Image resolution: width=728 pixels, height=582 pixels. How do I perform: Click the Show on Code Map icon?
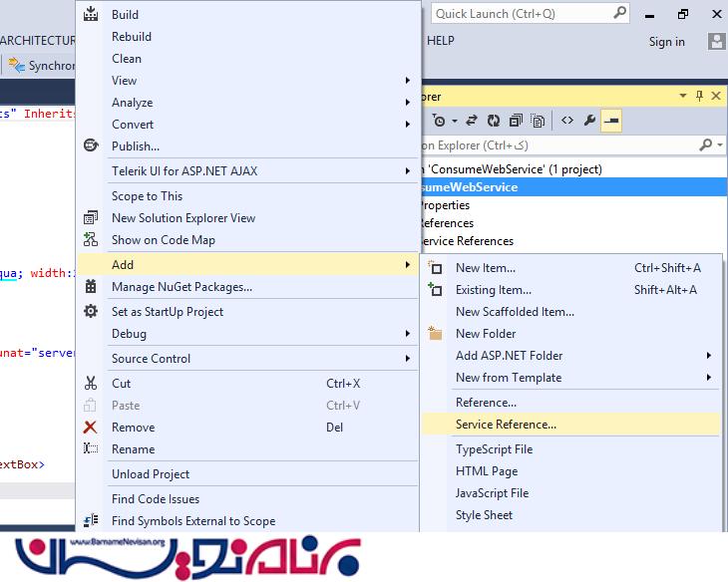pos(91,239)
